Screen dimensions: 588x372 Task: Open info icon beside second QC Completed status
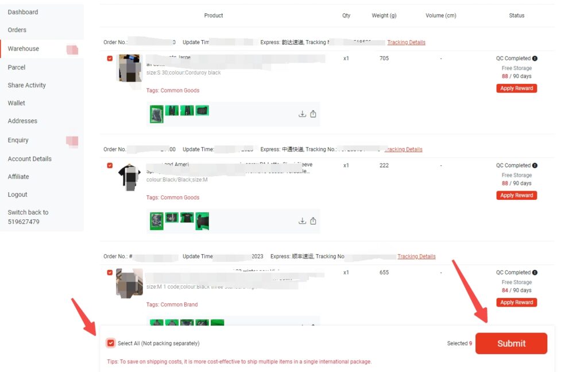535,165
